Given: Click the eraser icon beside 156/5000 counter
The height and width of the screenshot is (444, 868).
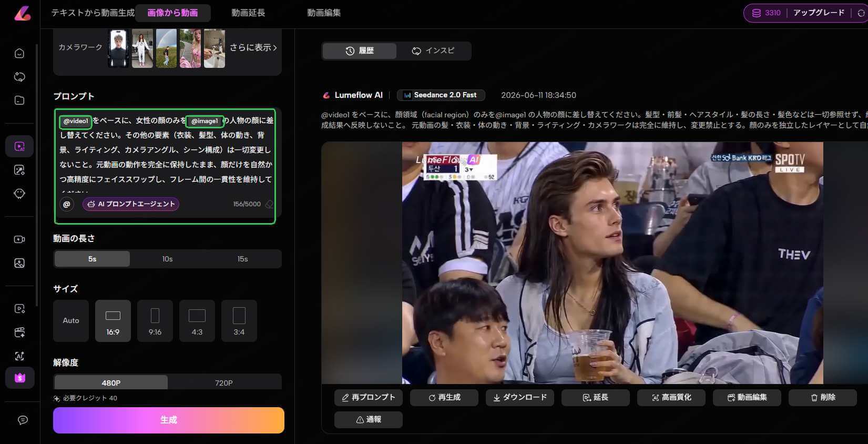Looking at the screenshot, I should click(269, 204).
